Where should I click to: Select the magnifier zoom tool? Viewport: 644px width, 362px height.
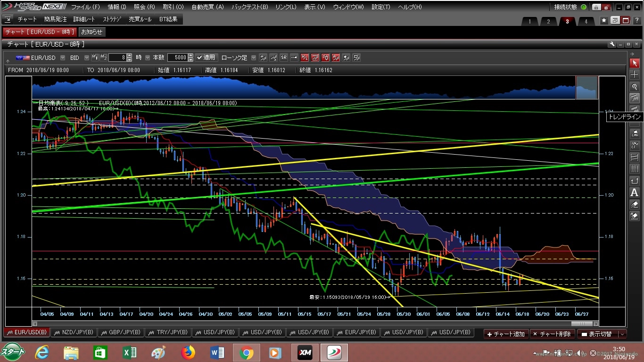pos(635,87)
